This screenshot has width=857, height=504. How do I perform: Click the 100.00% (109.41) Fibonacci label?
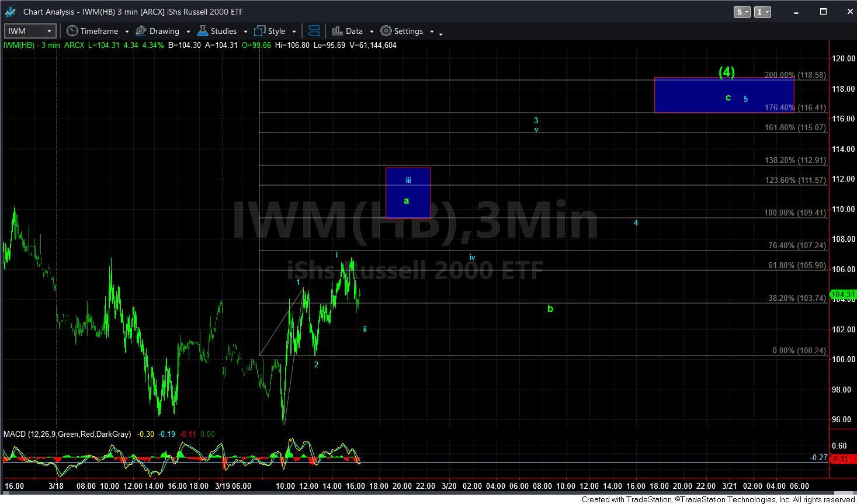coord(795,213)
